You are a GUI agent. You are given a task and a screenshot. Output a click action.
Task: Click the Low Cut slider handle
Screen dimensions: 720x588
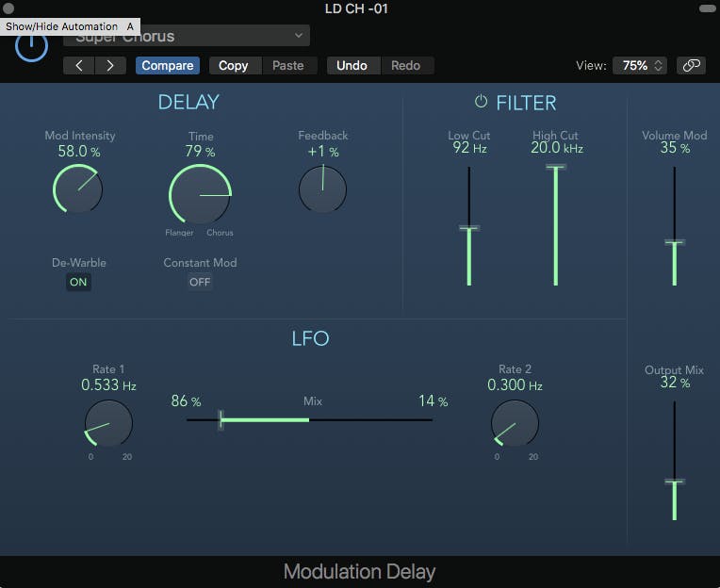pos(468,228)
